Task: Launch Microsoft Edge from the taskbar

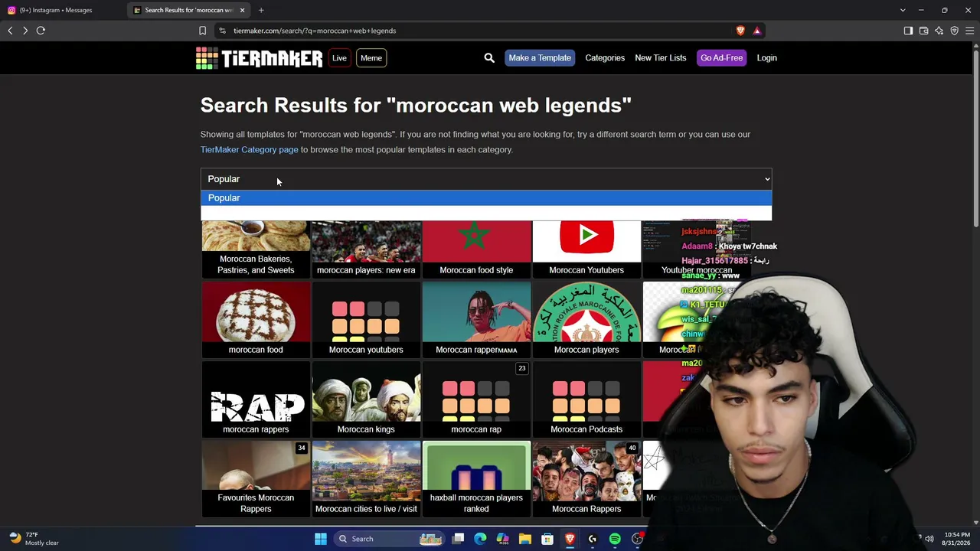Action: 480,539
